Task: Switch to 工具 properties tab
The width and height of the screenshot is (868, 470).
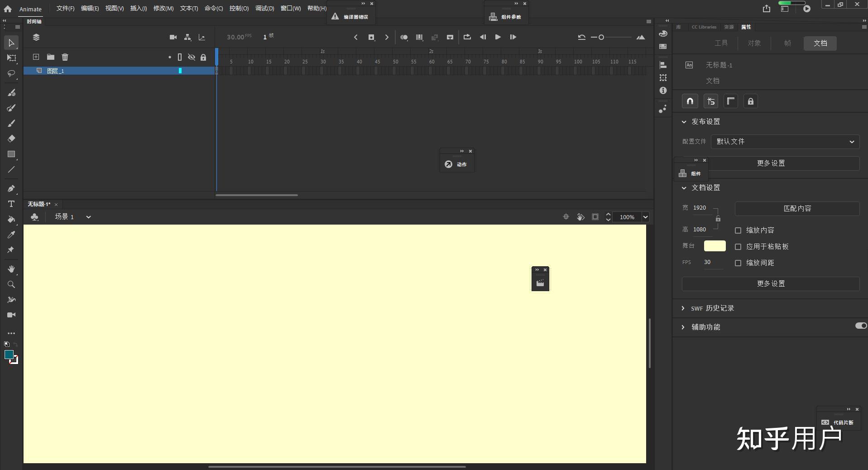Action: point(721,43)
